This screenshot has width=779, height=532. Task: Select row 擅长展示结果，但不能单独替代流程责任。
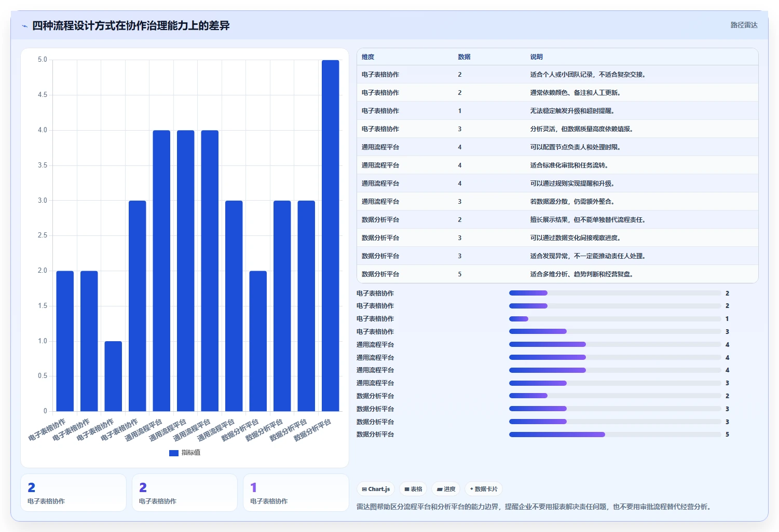pos(557,220)
